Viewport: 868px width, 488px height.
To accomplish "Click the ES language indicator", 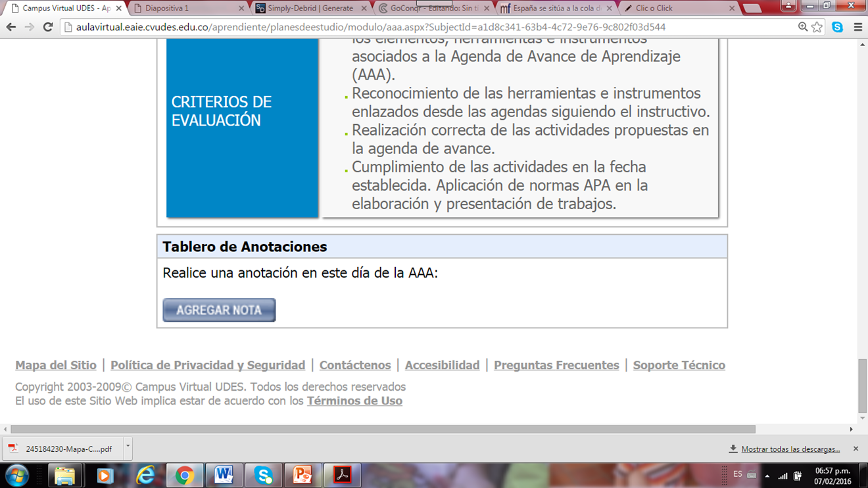I will (738, 474).
